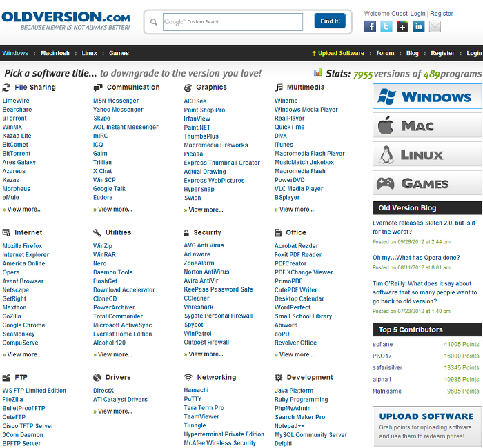
Task: Click the Stats bar chart icon
Action: click(317, 72)
